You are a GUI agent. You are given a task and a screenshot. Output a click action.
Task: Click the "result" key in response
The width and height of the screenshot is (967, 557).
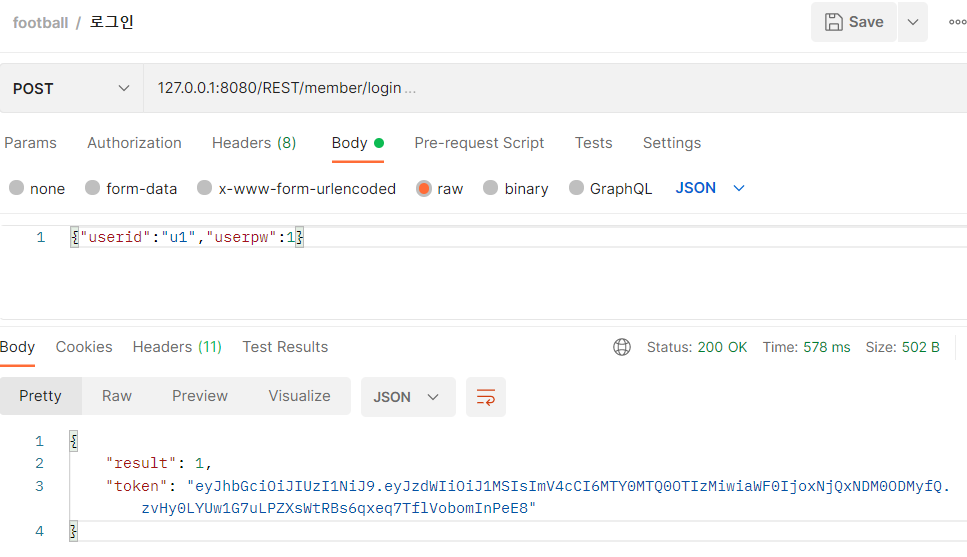click(141, 463)
